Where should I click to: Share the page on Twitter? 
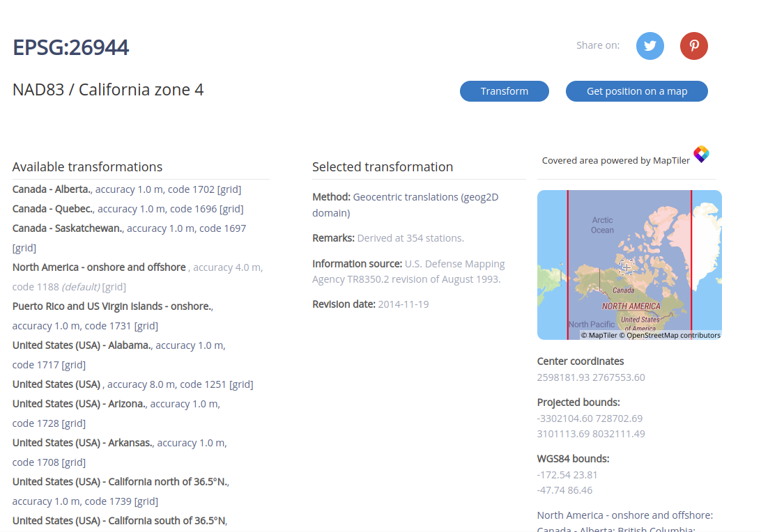tap(649, 46)
